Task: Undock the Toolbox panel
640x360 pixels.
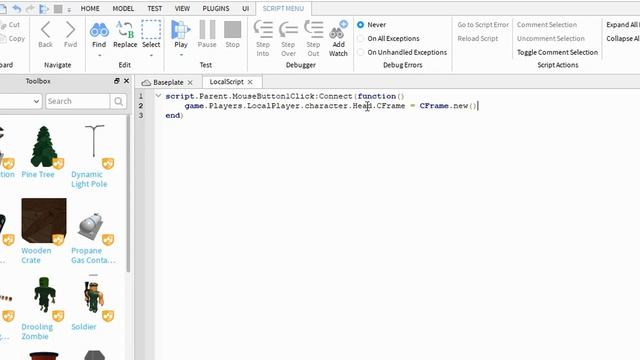Action: pyautogui.click(x=117, y=81)
